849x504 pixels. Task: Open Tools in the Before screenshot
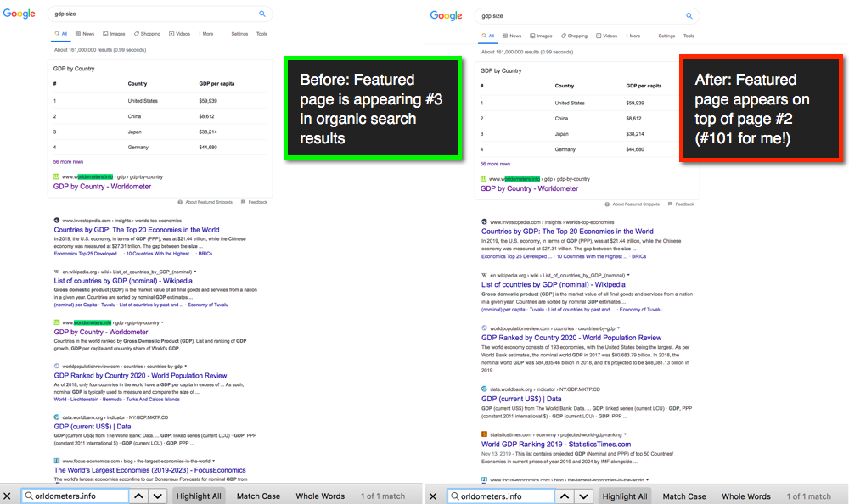[x=261, y=34]
